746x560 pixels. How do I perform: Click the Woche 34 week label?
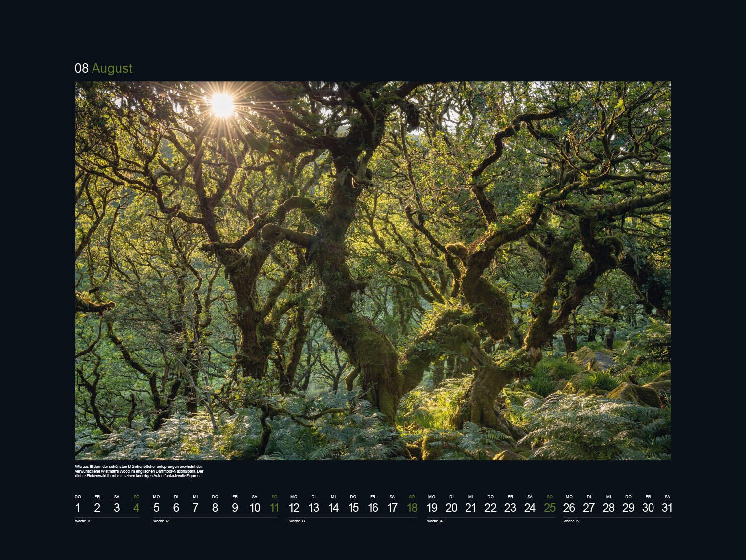(435, 521)
